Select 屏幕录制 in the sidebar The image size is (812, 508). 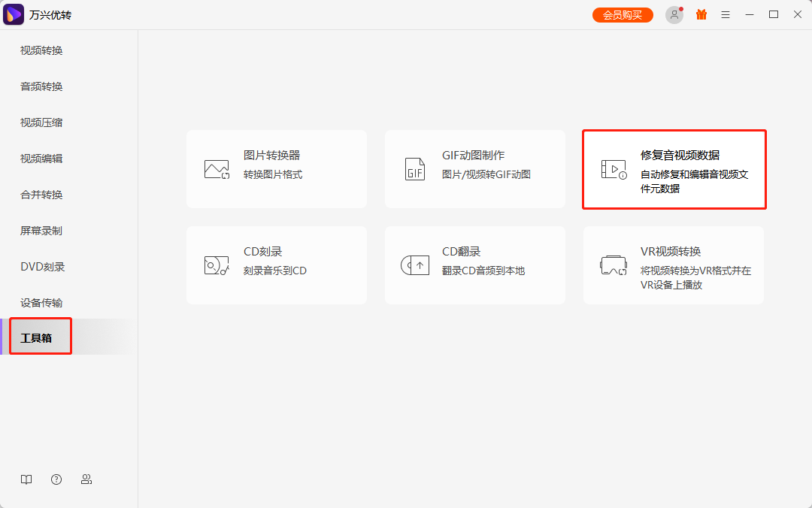(41, 231)
